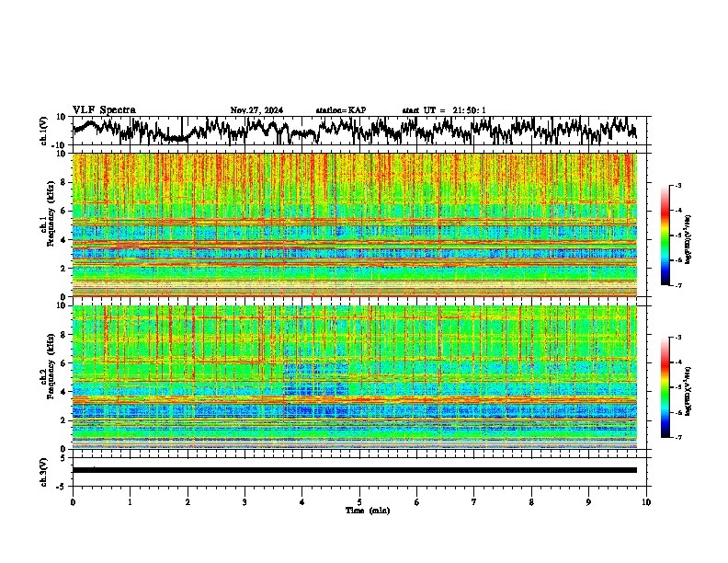Image resolution: width=728 pixels, height=563 pixels.
Task: Click the ch.2 spectrogram panel
Action: coord(354,377)
